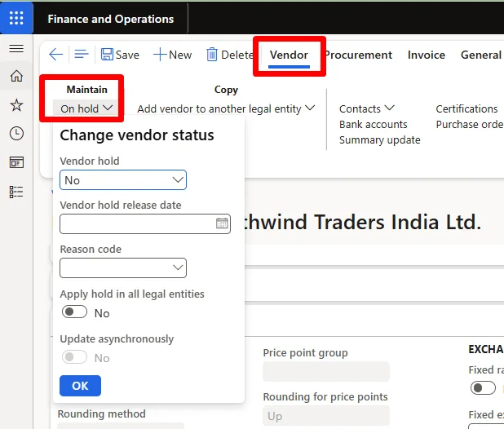This screenshot has width=504, height=429.
Task: Click Rounding for price points field
Action: click(326, 415)
